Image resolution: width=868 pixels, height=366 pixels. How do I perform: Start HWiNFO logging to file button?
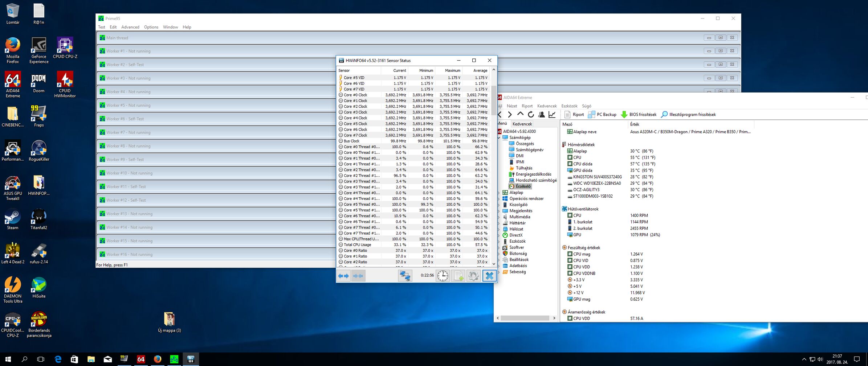458,276
